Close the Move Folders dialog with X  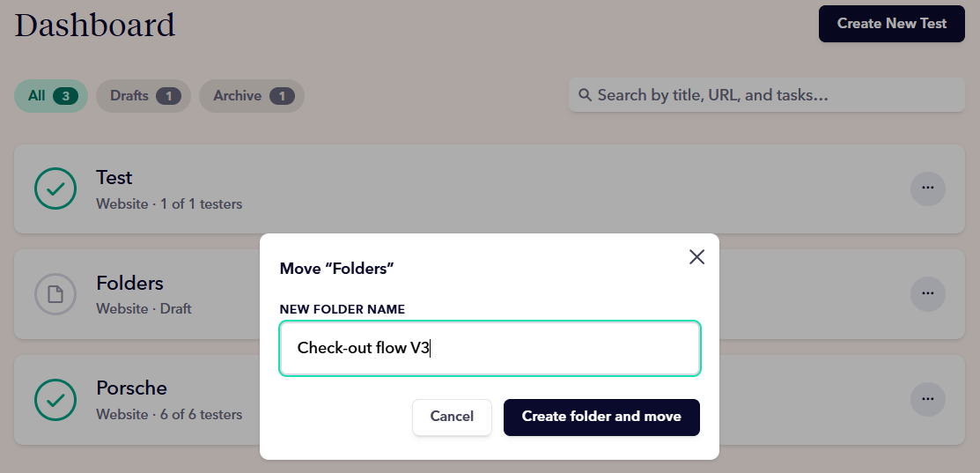click(696, 257)
